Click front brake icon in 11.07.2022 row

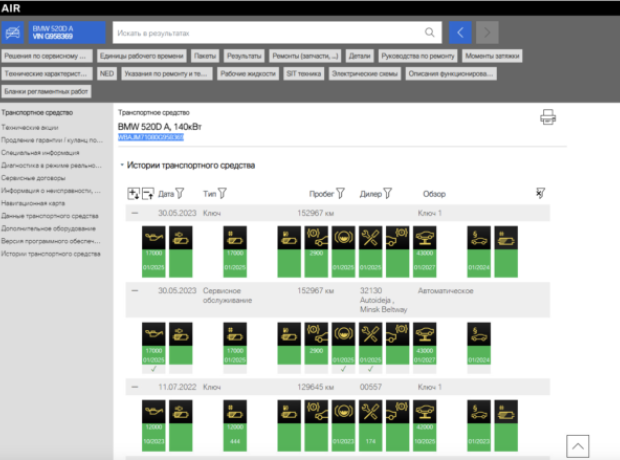[x=316, y=412]
